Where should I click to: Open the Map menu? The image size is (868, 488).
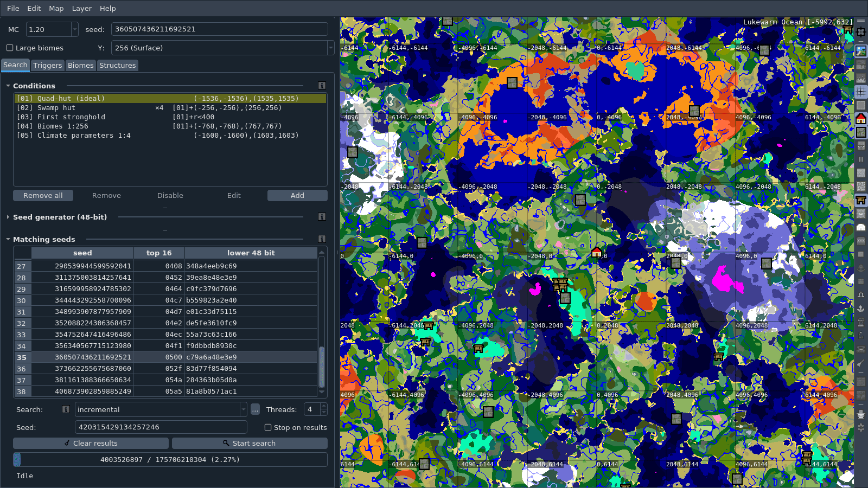(x=56, y=8)
